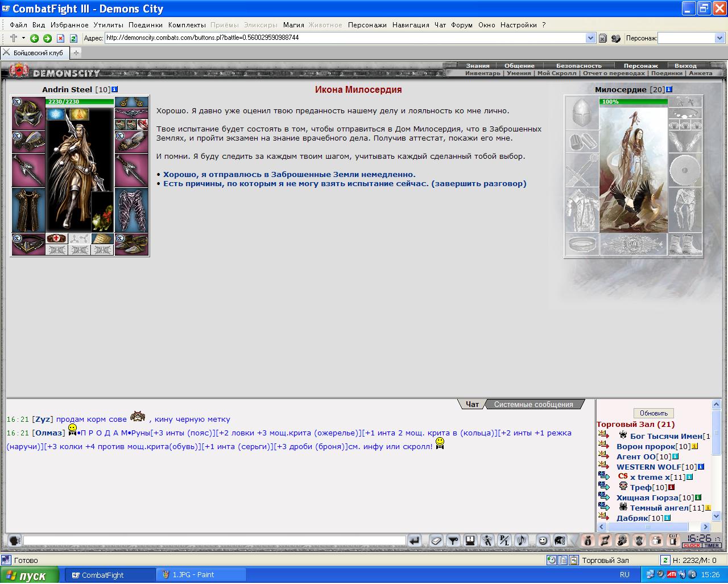Click the CLOCK label under the time display
728x584 pixels.
pyautogui.click(x=692, y=545)
